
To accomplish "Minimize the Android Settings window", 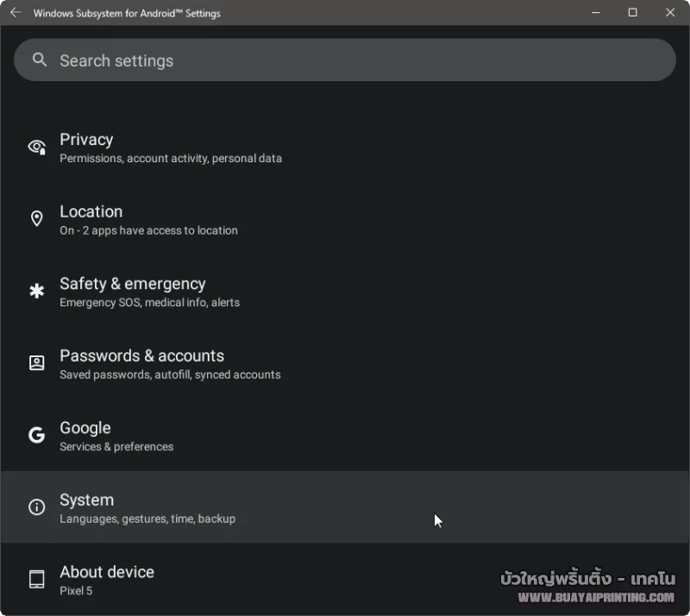I will click(595, 13).
